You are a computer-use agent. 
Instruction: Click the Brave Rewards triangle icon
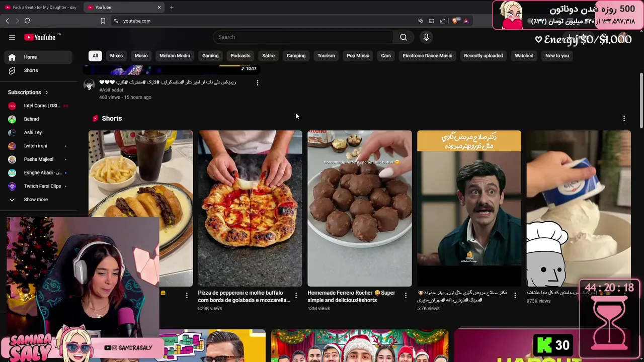(466, 21)
